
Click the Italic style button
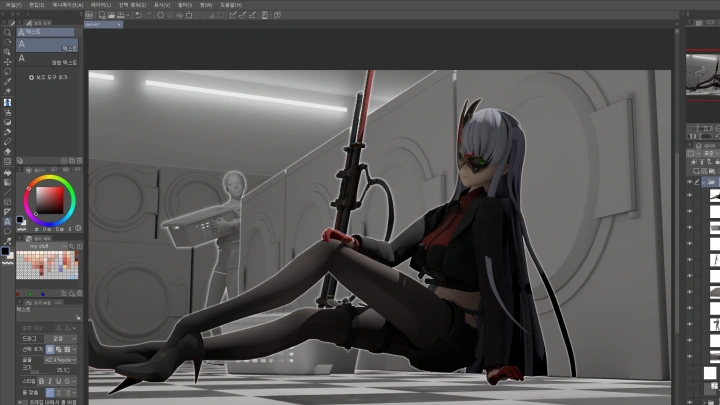click(x=50, y=381)
